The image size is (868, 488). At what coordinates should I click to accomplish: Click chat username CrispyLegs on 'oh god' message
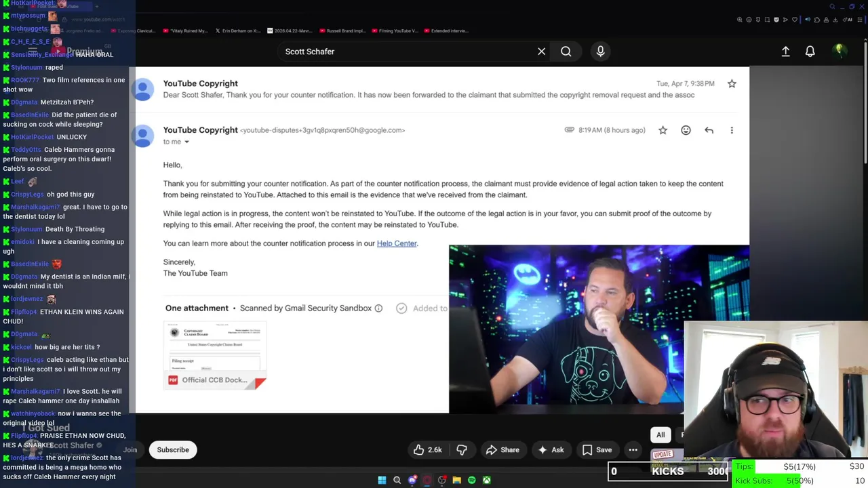point(27,195)
